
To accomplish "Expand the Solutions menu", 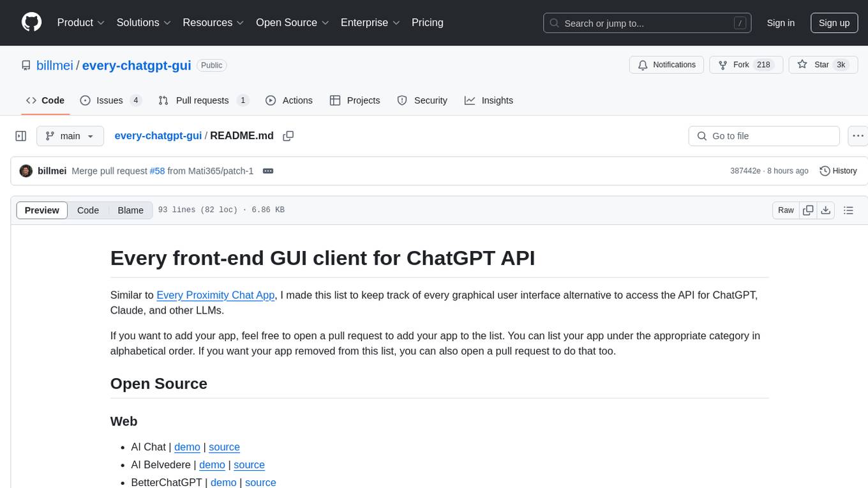I will pos(144,22).
